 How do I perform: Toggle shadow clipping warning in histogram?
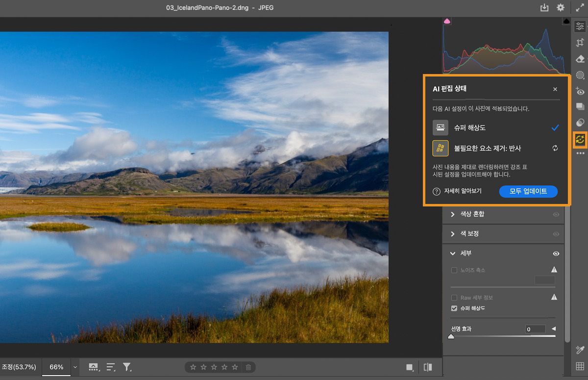(x=447, y=22)
